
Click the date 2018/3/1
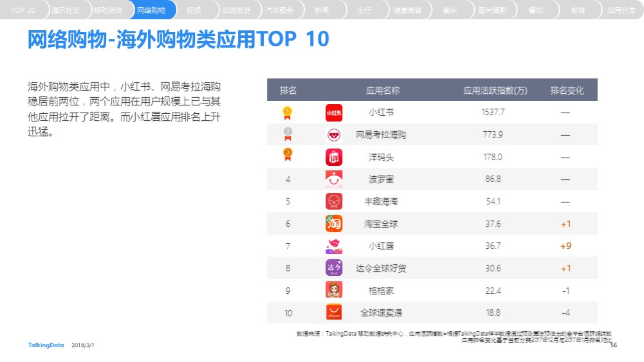tap(82, 345)
